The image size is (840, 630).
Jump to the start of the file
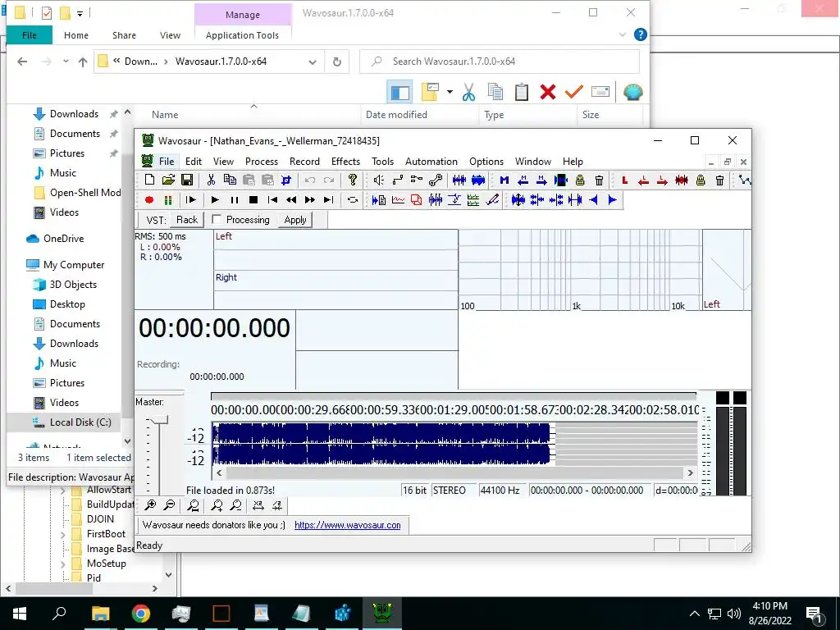coord(272,200)
